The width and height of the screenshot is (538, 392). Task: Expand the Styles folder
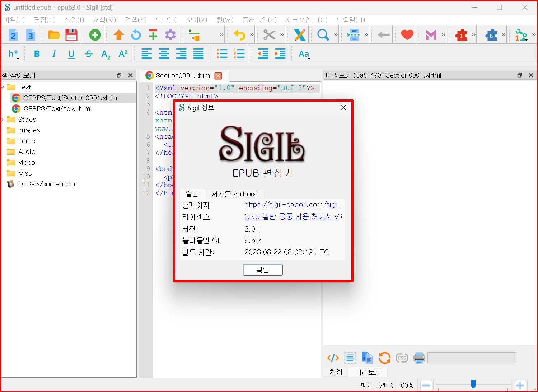click(3, 120)
